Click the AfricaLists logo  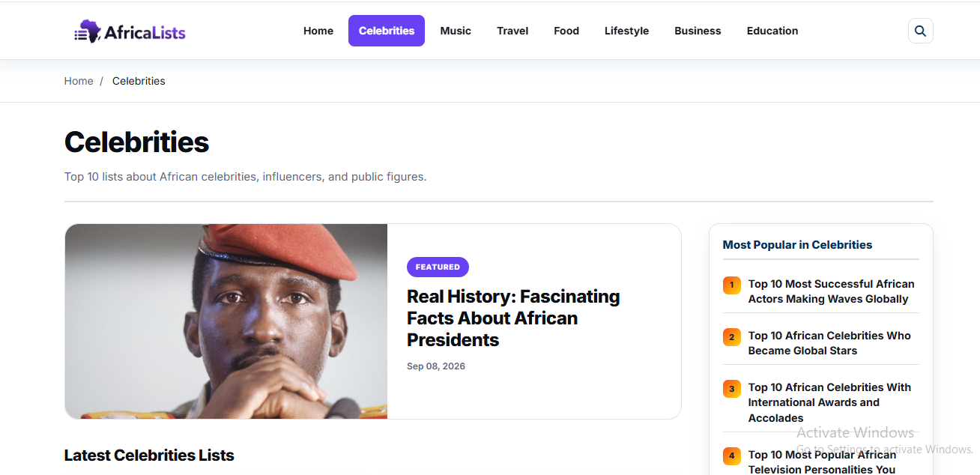[x=130, y=31]
